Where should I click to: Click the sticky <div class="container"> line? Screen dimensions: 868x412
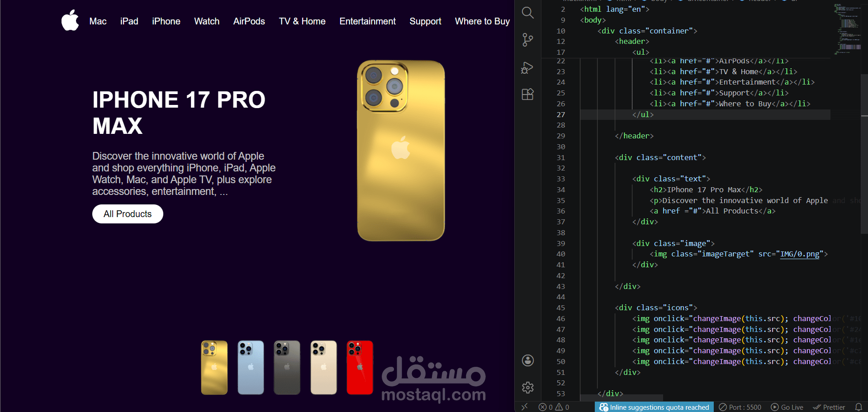click(647, 31)
